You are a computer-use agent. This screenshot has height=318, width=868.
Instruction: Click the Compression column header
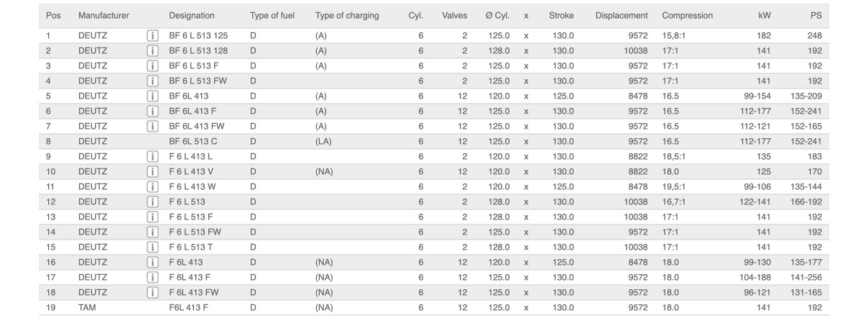687,15
